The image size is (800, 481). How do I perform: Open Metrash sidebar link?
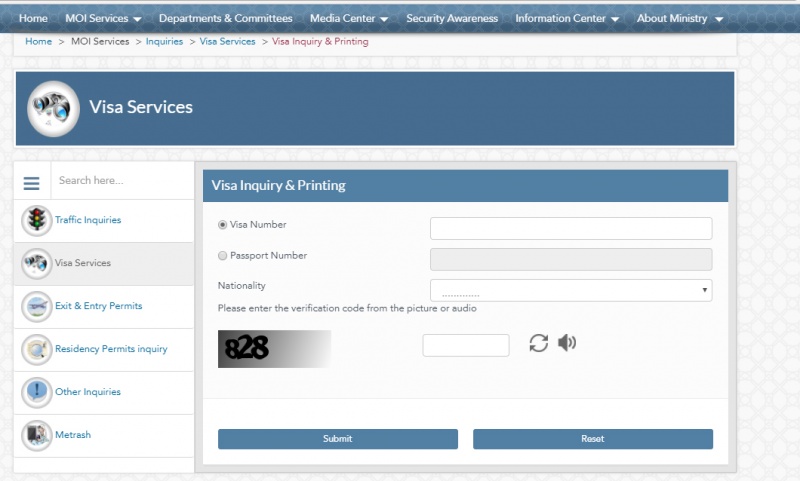point(73,435)
